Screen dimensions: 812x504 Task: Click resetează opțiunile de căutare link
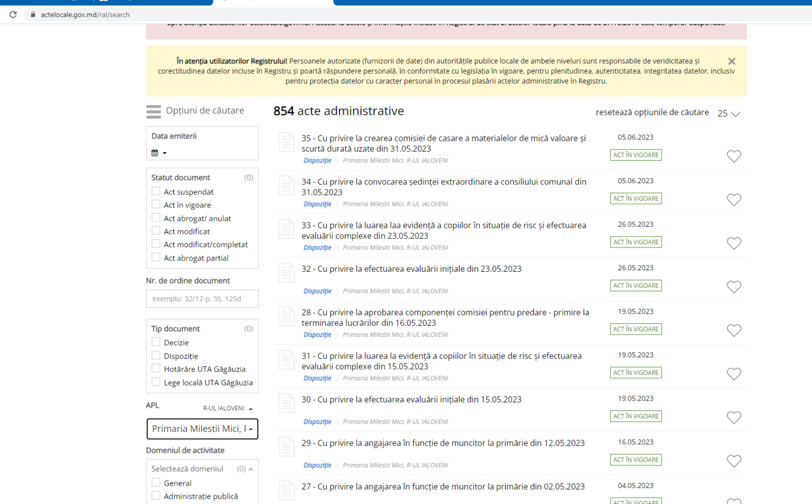coord(652,113)
